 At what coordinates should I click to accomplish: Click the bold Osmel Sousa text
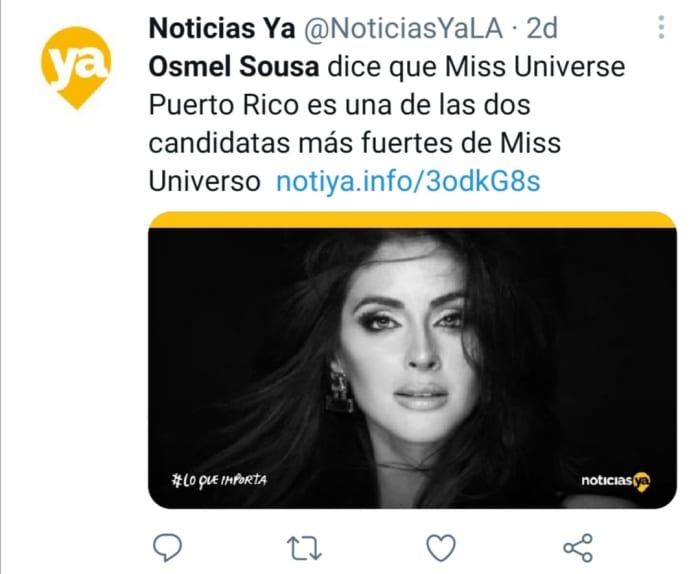pos(233,67)
